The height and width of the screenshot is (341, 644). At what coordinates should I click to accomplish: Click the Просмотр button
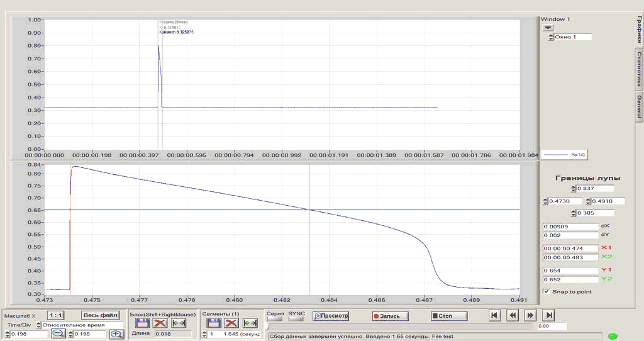(x=331, y=316)
